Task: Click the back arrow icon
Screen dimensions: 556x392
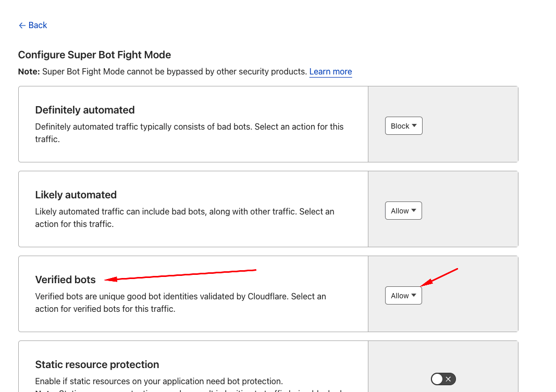Action: 20,25
